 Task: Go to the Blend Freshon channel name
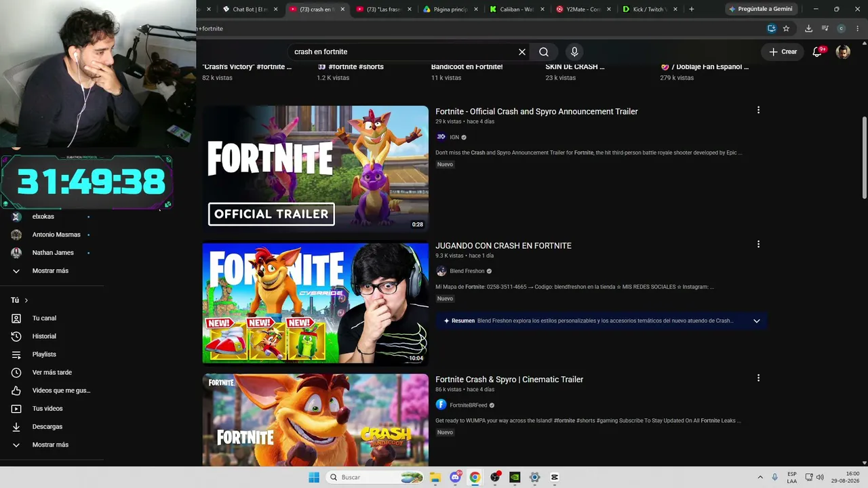pos(467,271)
